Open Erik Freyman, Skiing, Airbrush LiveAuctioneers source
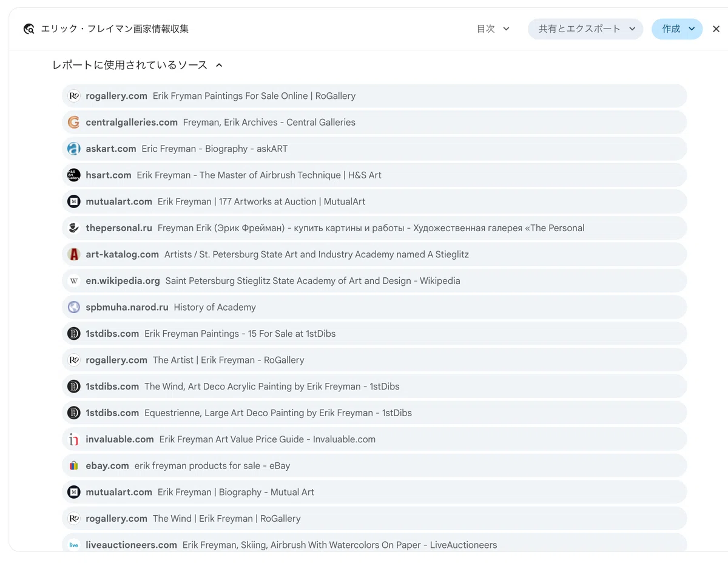 (x=374, y=543)
